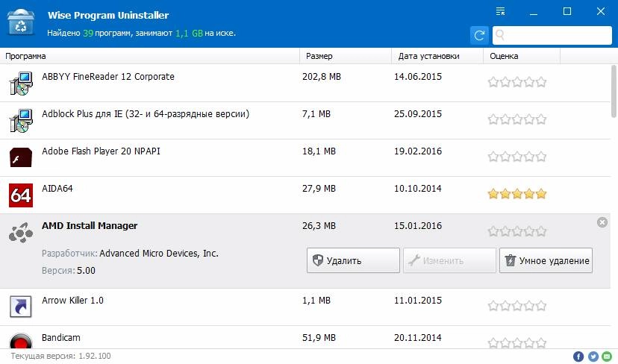Open the email feedback icon
The height and width of the screenshot is (364, 618).
[608, 357]
